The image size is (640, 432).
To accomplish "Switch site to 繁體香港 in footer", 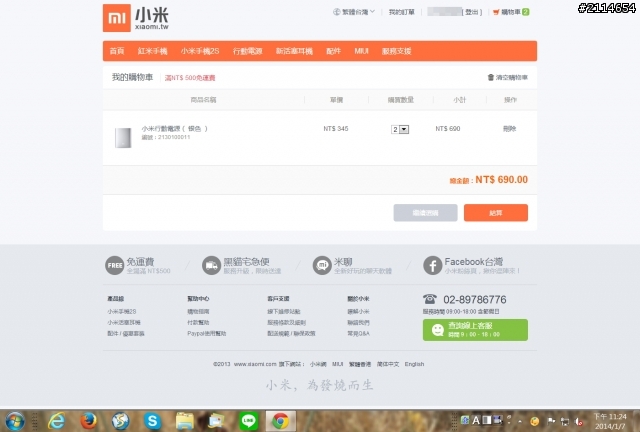I will click(x=360, y=364).
